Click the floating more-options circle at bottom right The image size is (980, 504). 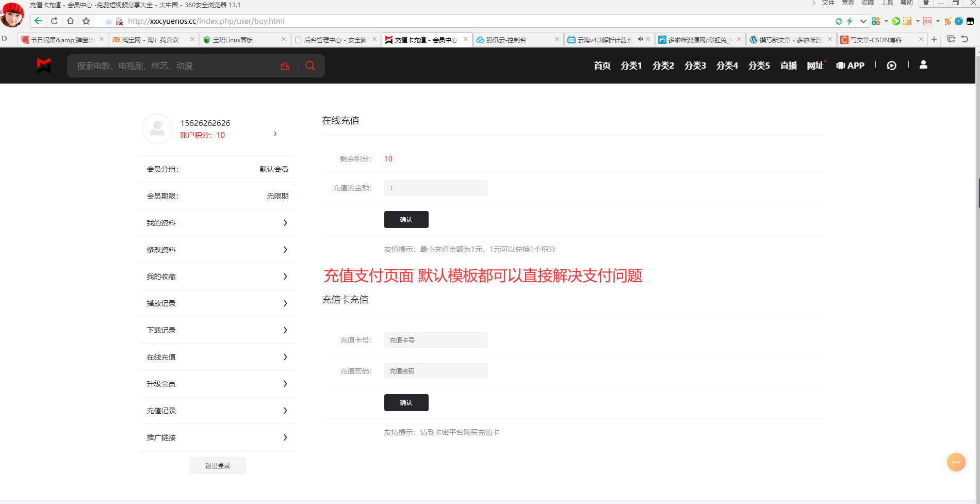(956, 462)
